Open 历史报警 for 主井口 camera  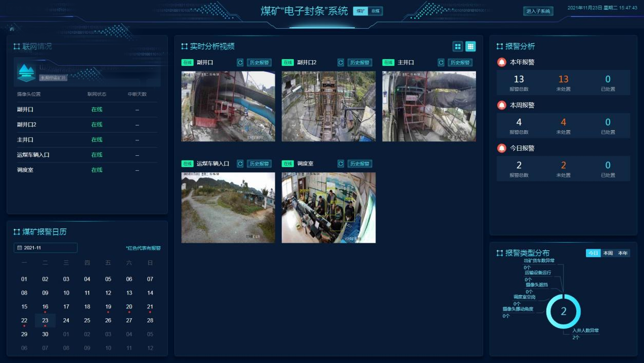(x=460, y=63)
